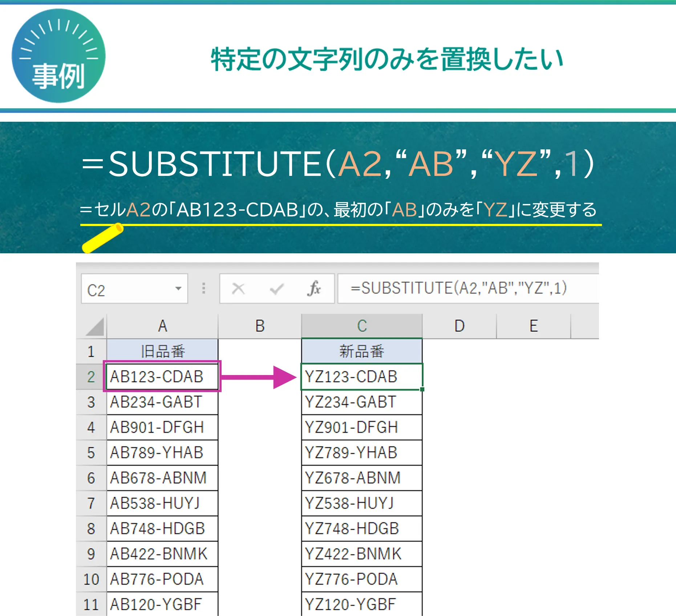Select row 9 header
Viewport: 676px width, 616px height.
(x=91, y=554)
